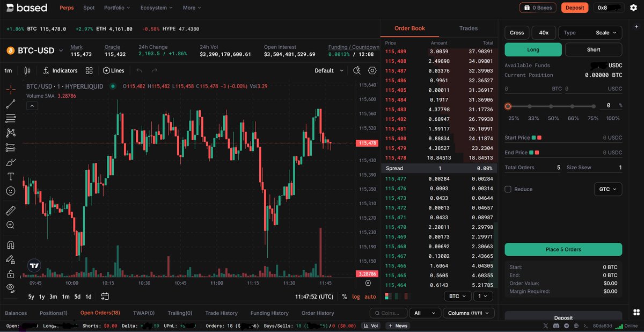
Task: Open the Positions(1) tab
Action: [x=54, y=313]
